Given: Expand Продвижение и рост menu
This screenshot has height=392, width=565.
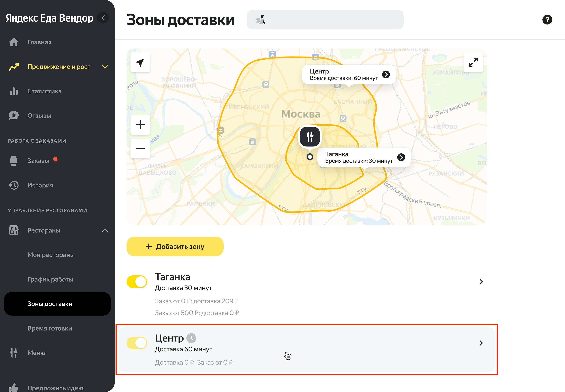Looking at the screenshot, I should pos(105,67).
